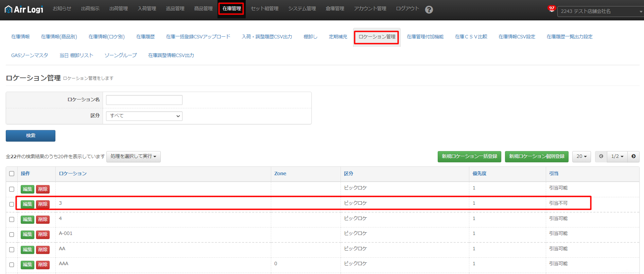
Task: Switch to the 定期補充 tab
Action: pos(338,37)
